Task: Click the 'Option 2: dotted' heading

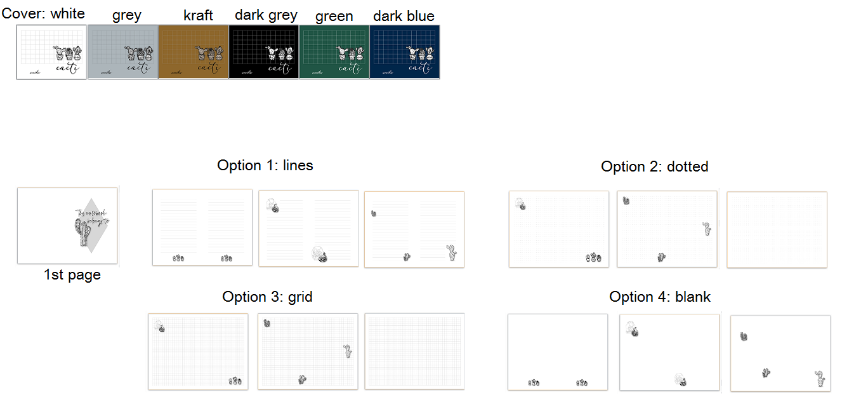Action: tap(655, 166)
